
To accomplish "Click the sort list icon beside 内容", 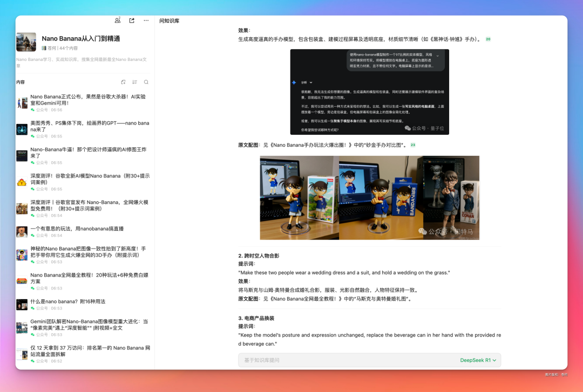I will 134,82.
